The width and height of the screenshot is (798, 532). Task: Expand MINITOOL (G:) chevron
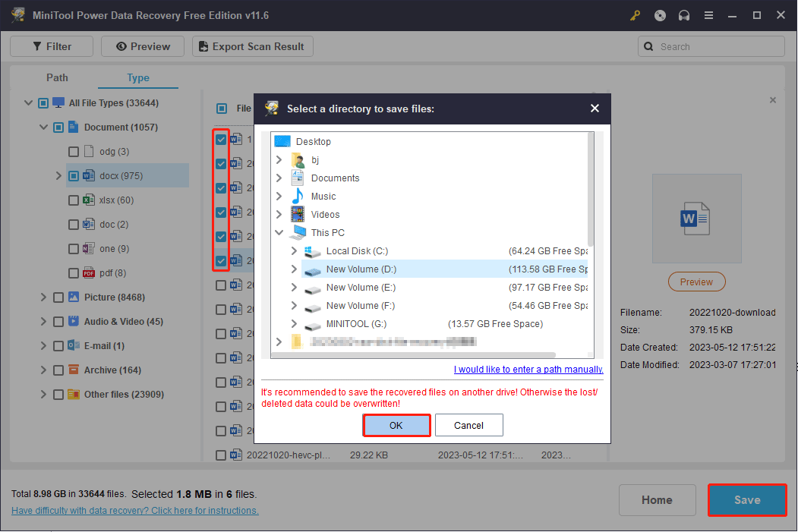click(x=294, y=324)
